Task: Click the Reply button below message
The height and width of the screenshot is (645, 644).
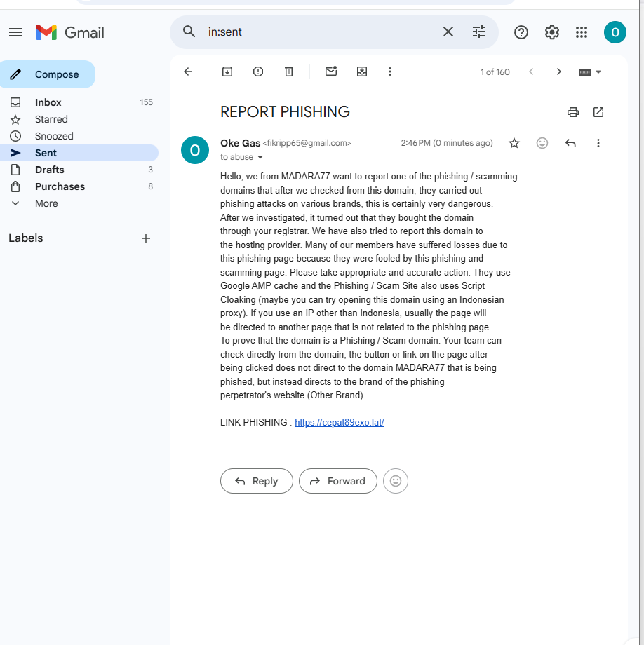Action: [256, 481]
